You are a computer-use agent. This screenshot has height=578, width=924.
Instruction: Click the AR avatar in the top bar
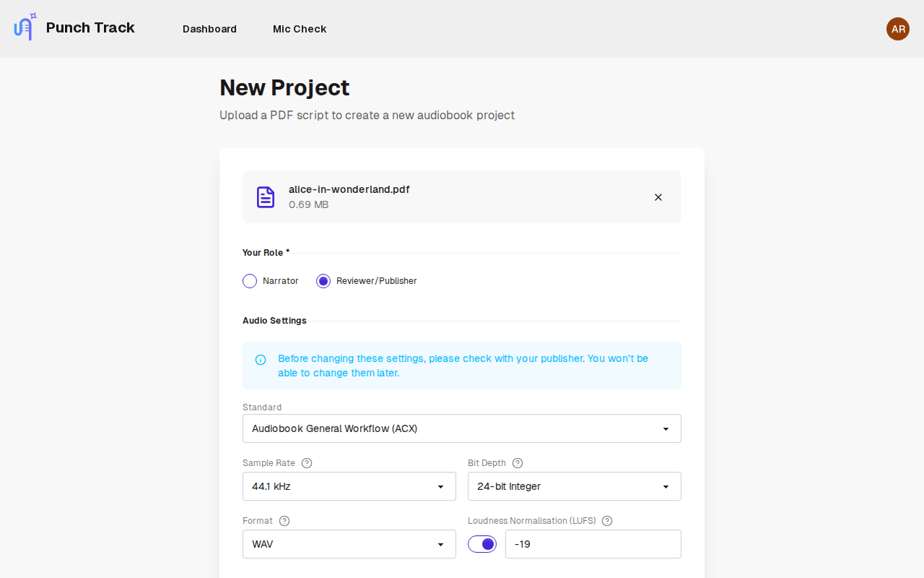click(x=898, y=29)
